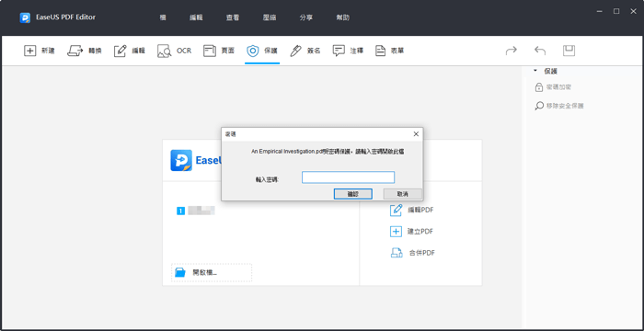Select 建立PDF on the start page
The image size is (644, 331).
(x=411, y=232)
